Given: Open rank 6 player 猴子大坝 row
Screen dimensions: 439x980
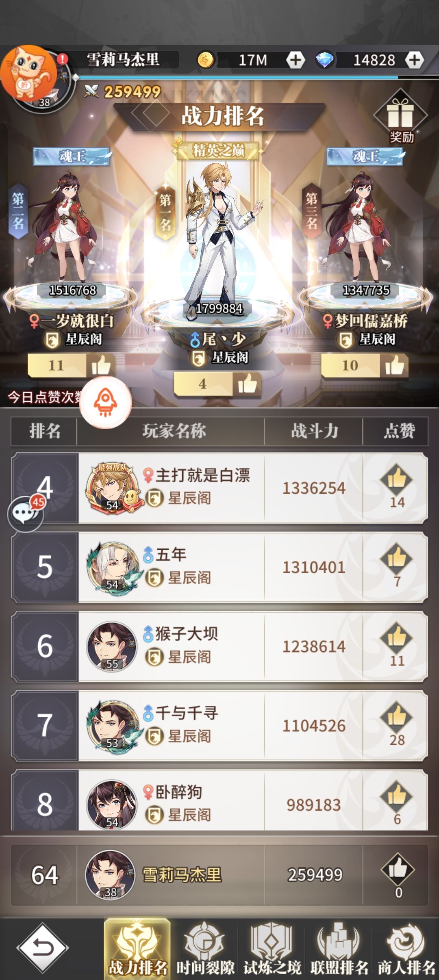Looking at the screenshot, I should 219,646.
